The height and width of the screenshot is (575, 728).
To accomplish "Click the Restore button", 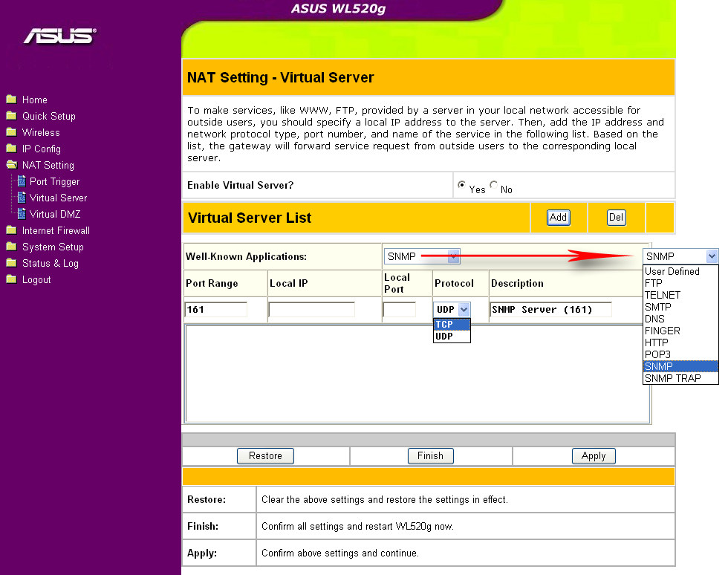I will [x=266, y=455].
